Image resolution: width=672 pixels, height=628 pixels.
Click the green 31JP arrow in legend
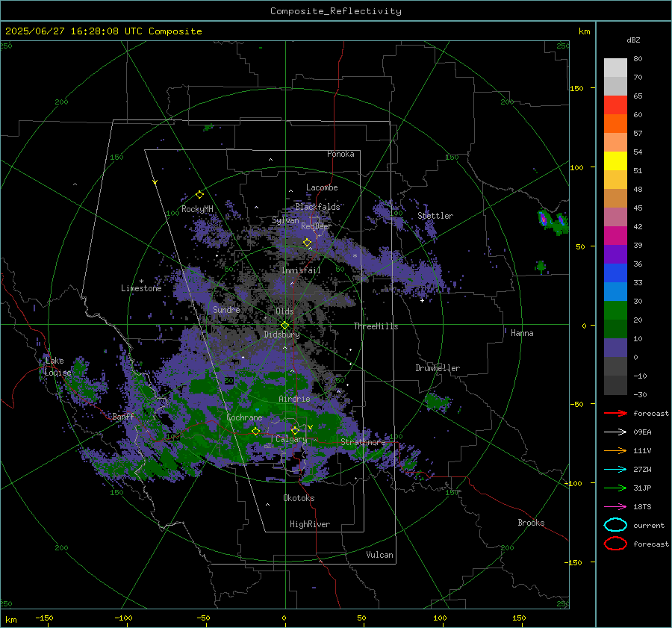click(615, 488)
